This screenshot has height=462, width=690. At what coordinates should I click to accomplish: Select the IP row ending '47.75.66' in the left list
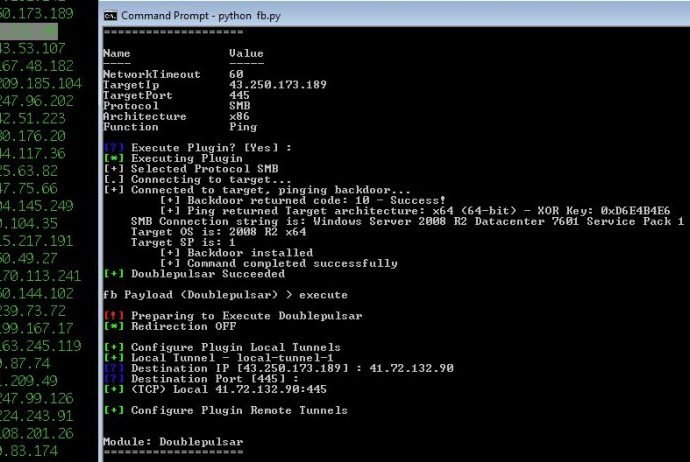[x=29, y=189]
